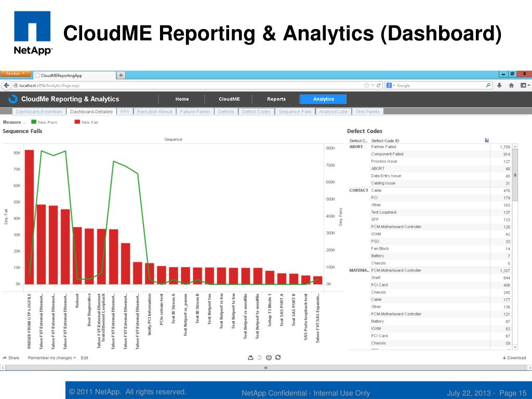
Task: Select the Reboot bar in the chart
Action: (x=77, y=256)
